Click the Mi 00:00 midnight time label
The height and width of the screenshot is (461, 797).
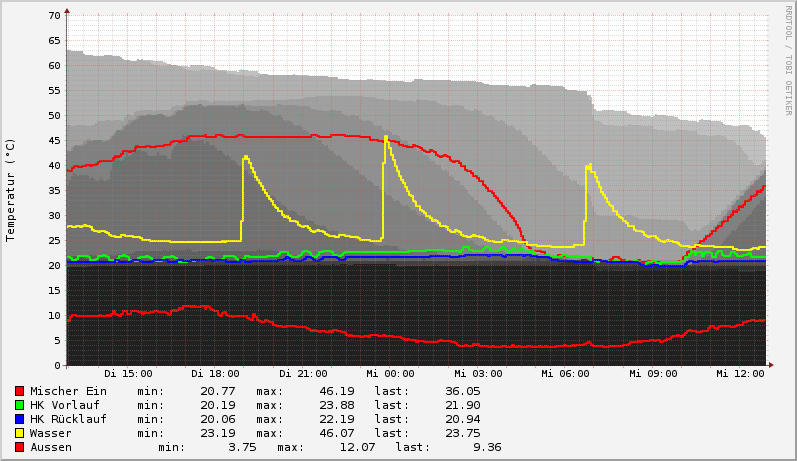[390, 374]
